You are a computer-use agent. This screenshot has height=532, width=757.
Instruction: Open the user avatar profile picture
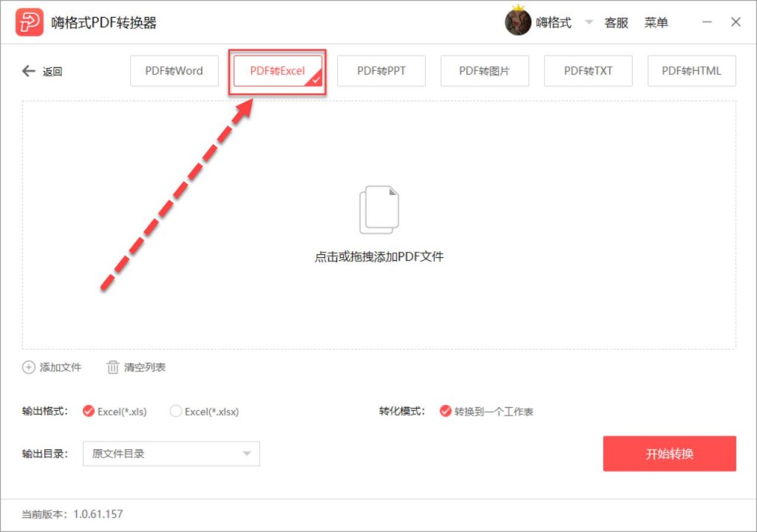[x=517, y=21]
